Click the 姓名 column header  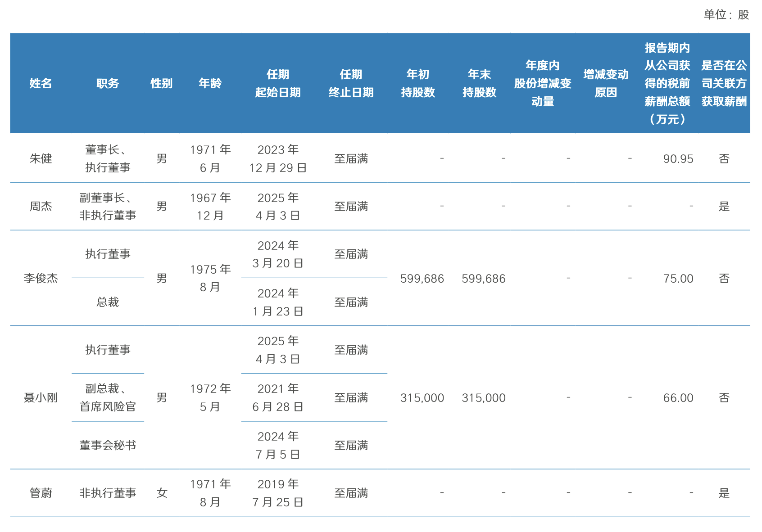pos(41,83)
